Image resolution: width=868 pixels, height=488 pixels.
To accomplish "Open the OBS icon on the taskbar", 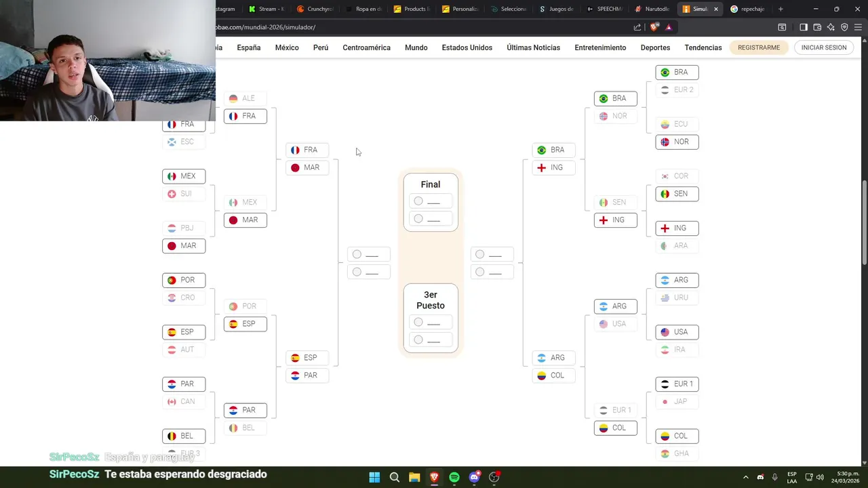I will point(494,477).
